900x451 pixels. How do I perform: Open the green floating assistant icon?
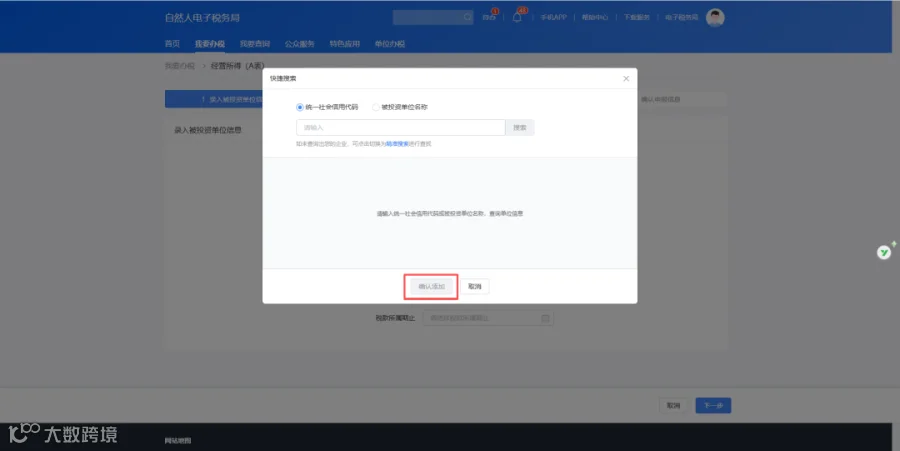coord(884,252)
